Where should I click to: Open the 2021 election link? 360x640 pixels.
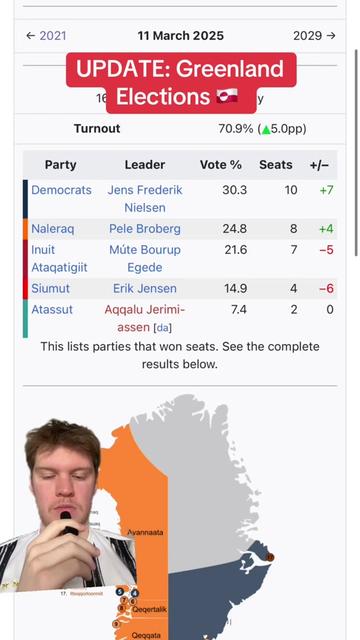point(53,36)
